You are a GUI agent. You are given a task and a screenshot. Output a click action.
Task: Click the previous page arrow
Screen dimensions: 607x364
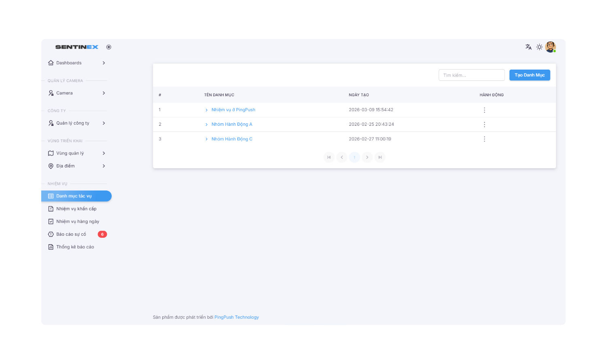tap(342, 157)
